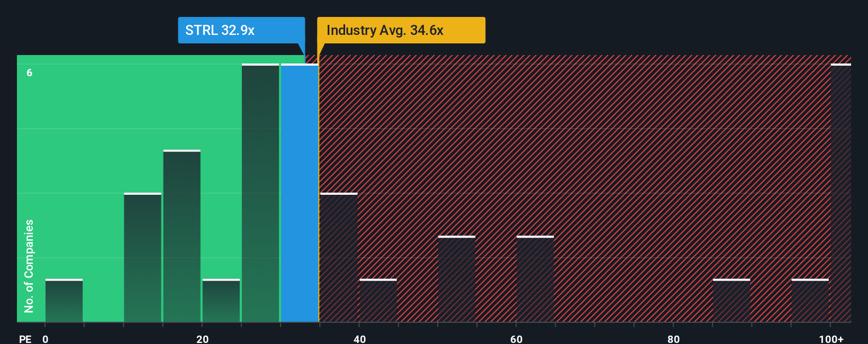Click the hatched bar at PE 60-65
This screenshot has width=868, height=344.
coord(535,279)
